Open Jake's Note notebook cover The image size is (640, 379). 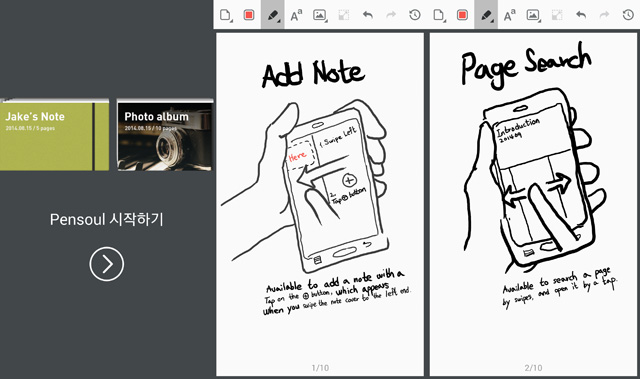pos(54,135)
